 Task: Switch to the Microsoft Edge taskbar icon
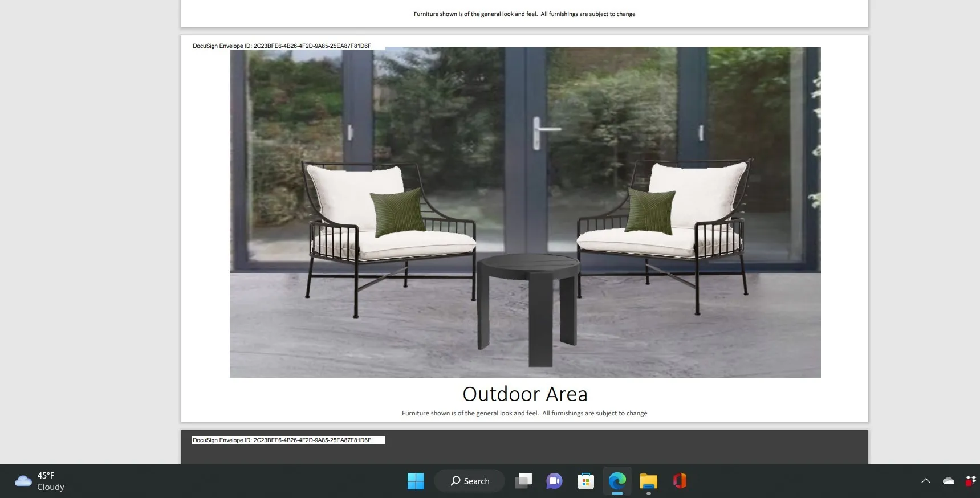coord(617,481)
